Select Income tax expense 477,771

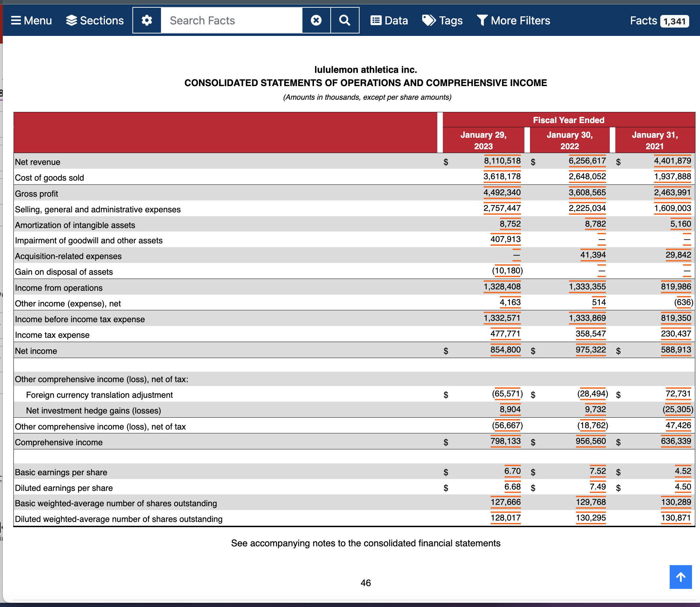pos(506,334)
